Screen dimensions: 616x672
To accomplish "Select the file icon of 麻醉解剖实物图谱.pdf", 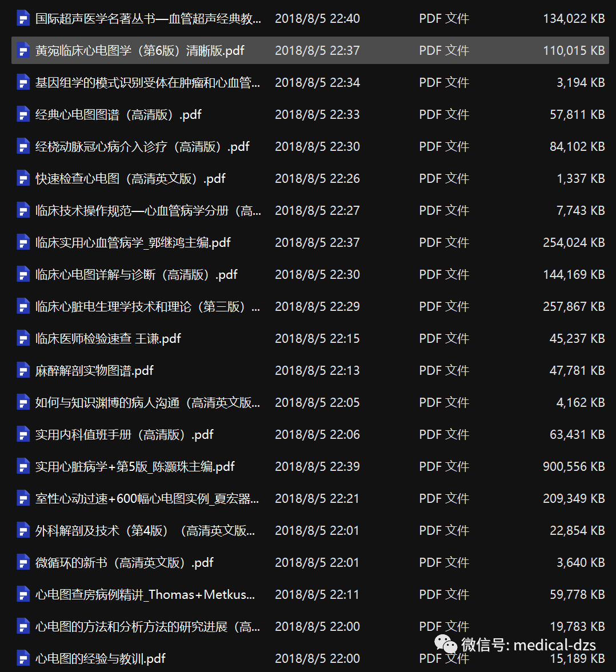I will click(23, 371).
